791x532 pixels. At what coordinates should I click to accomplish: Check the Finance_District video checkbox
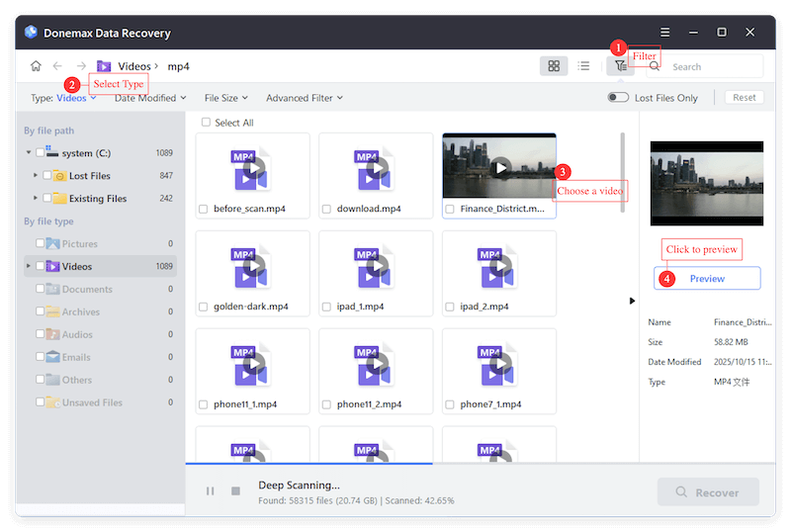tap(450, 209)
